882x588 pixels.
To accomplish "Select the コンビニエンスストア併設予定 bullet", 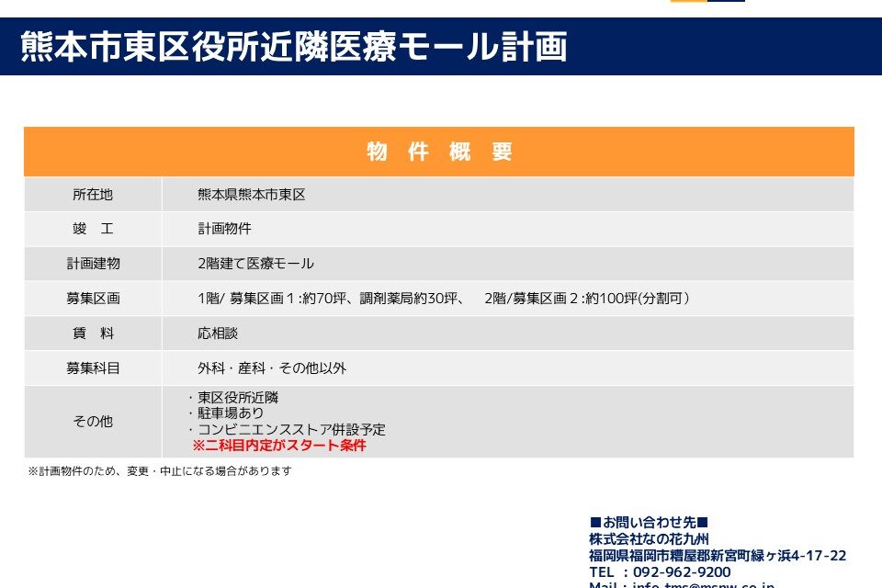I will click(x=290, y=429).
